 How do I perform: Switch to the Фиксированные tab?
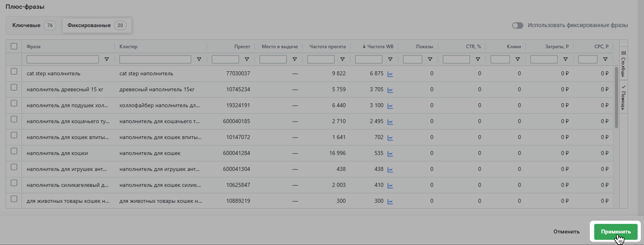(97, 25)
